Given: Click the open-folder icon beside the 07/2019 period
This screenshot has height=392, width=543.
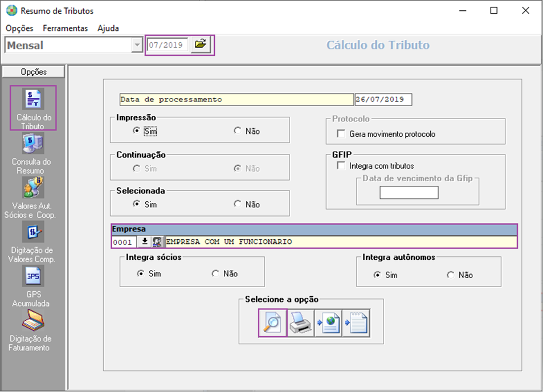Looking at the screenshot, I should 200,44.
